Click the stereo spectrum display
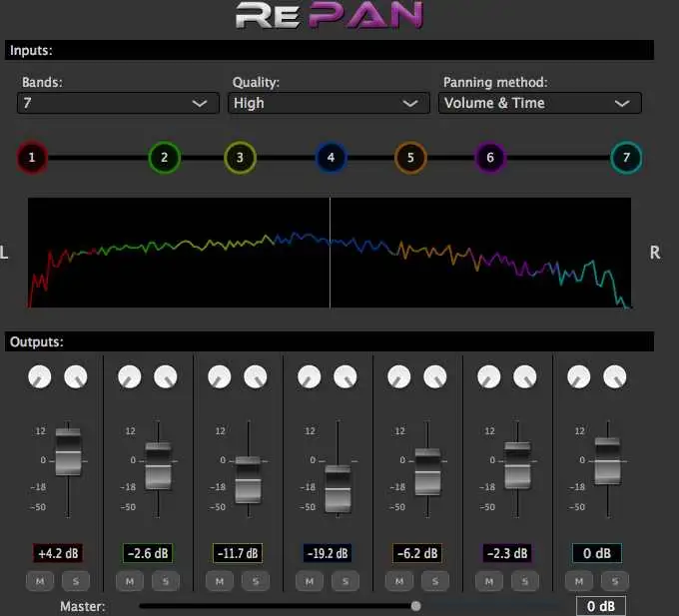This screenshot has height=616, width=679. pos(330,253)
